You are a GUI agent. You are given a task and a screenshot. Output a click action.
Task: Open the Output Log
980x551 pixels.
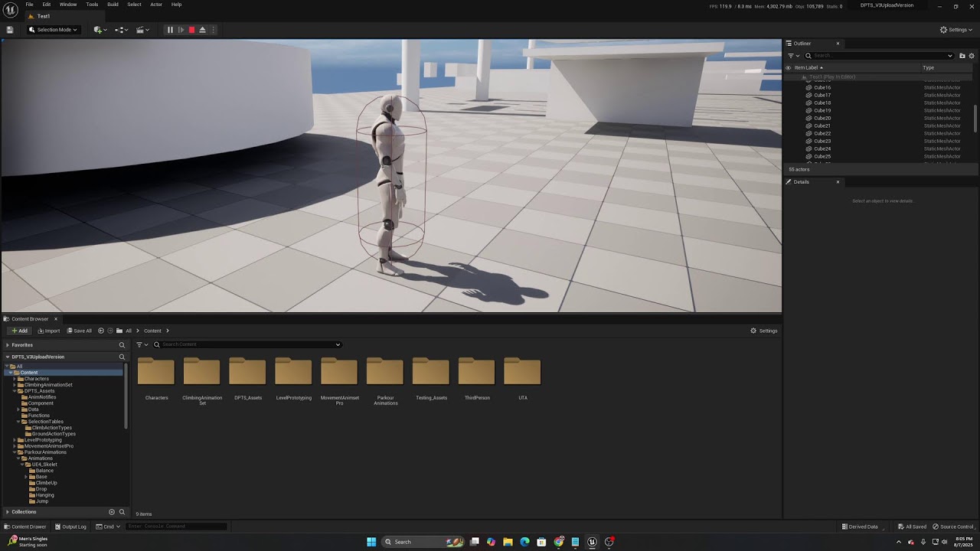coord(70,527)
